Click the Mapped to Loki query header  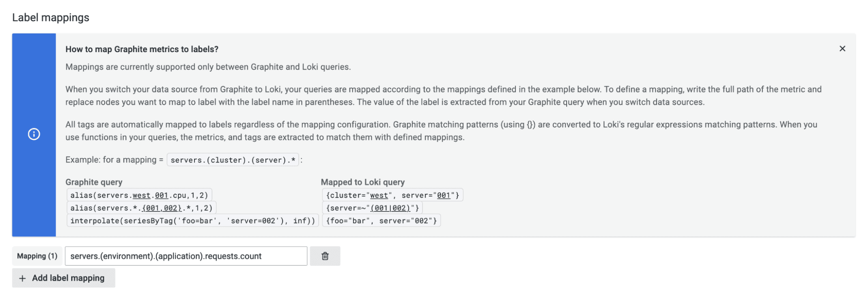coord(363,182)
